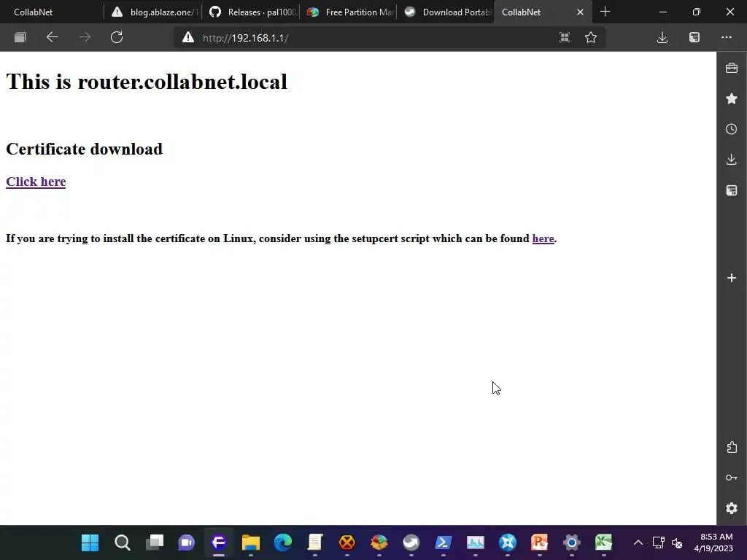Viewport: 747px width, 560px height.
Task: Open the Free Partition Manager tab
Action: [x=350, y=12]
